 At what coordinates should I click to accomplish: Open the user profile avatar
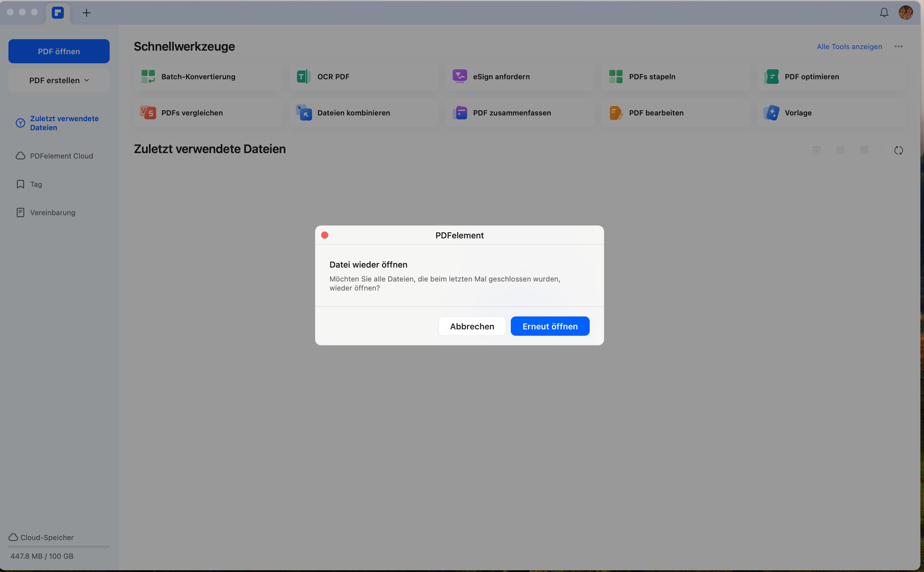905,12
